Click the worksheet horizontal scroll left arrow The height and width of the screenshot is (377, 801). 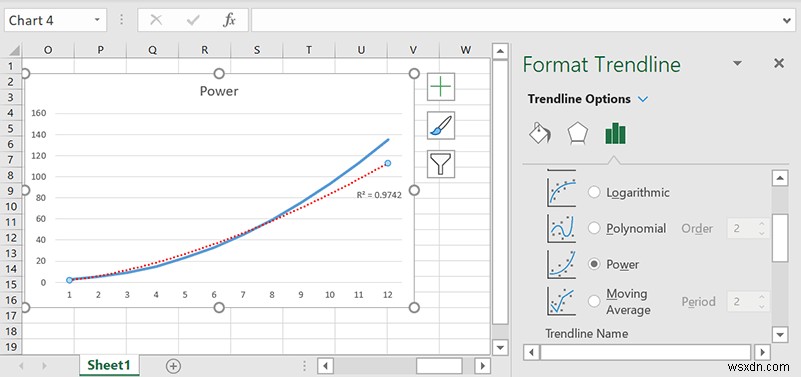(x=325, y=366)
